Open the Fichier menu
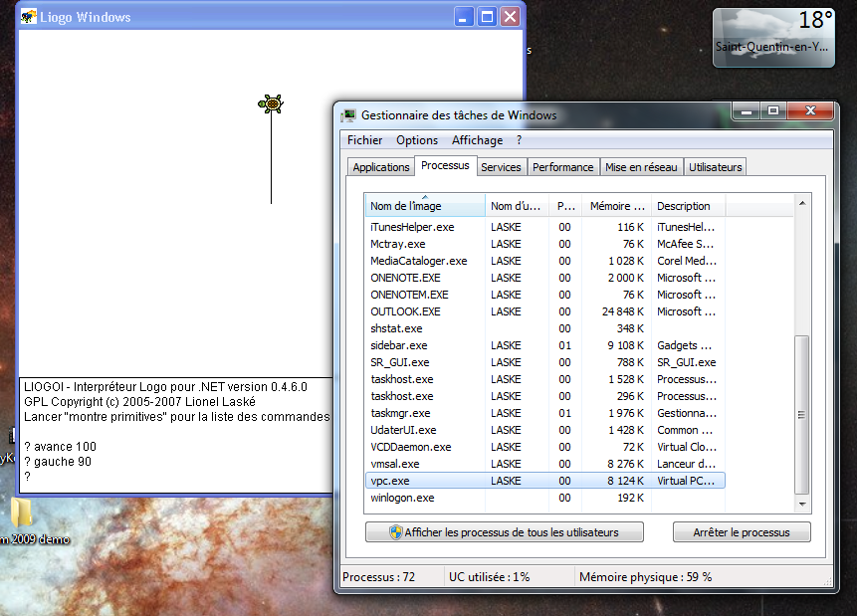 (364, 140)
